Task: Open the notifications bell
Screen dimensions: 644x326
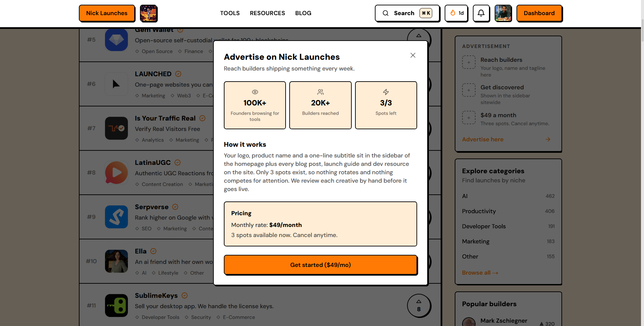Action: 481,13
